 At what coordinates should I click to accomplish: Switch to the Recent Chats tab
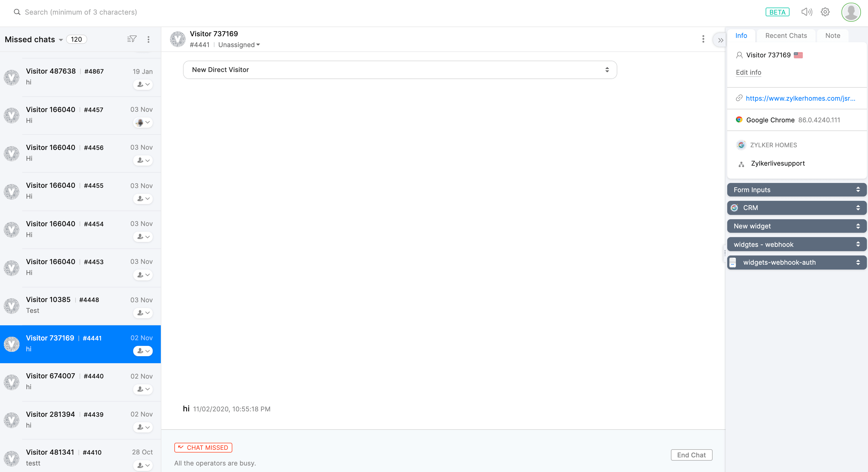(x=786, y=36)
